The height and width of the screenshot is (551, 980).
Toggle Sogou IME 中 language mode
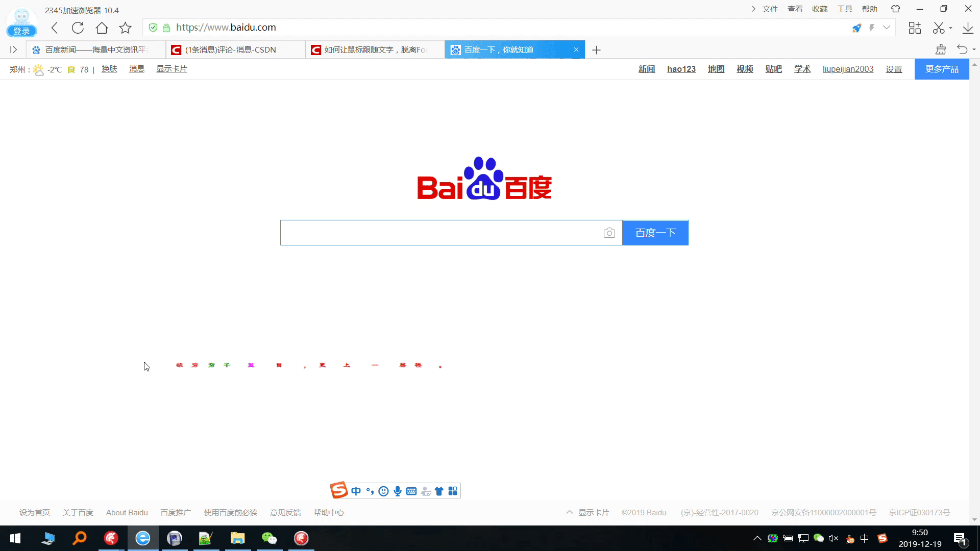356,491
